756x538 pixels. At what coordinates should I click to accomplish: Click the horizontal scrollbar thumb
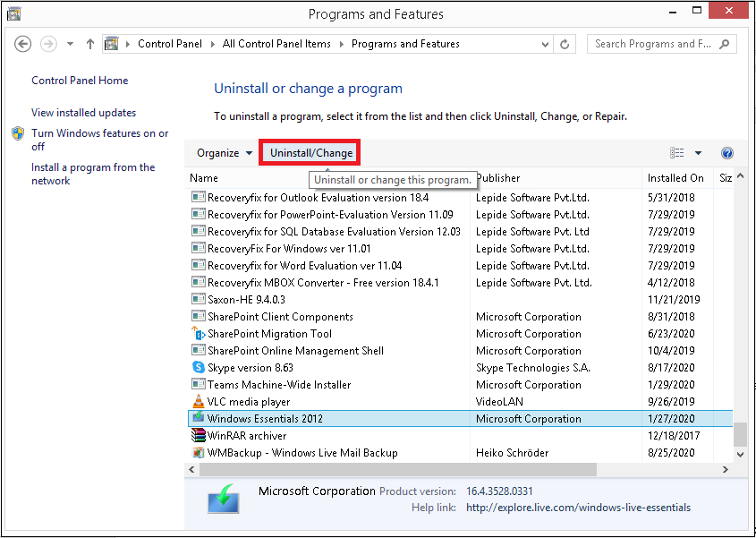398,469
